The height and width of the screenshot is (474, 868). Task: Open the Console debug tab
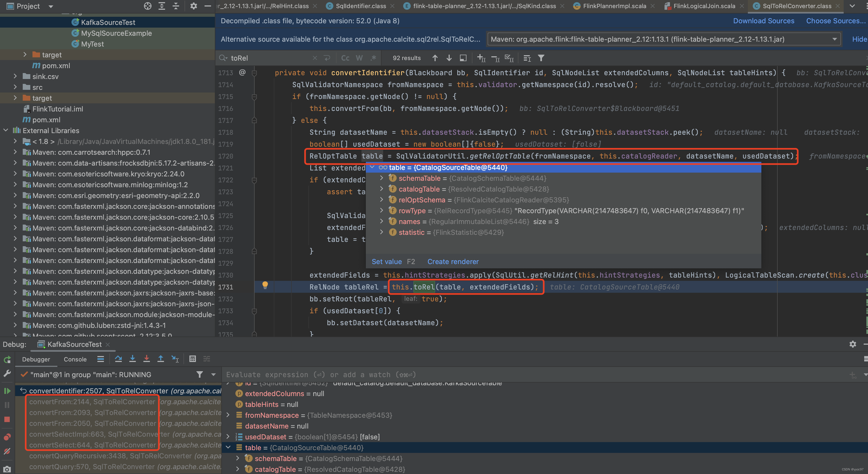(75, 359)
